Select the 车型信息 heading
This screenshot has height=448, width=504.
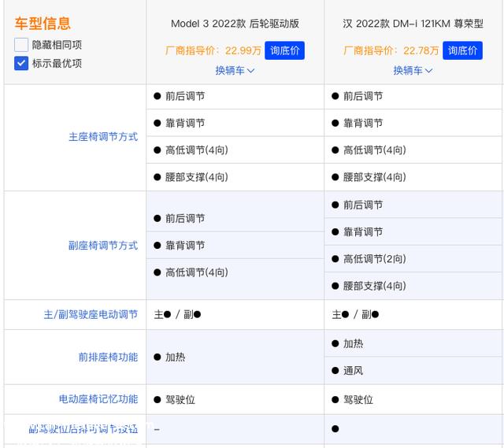43,24
